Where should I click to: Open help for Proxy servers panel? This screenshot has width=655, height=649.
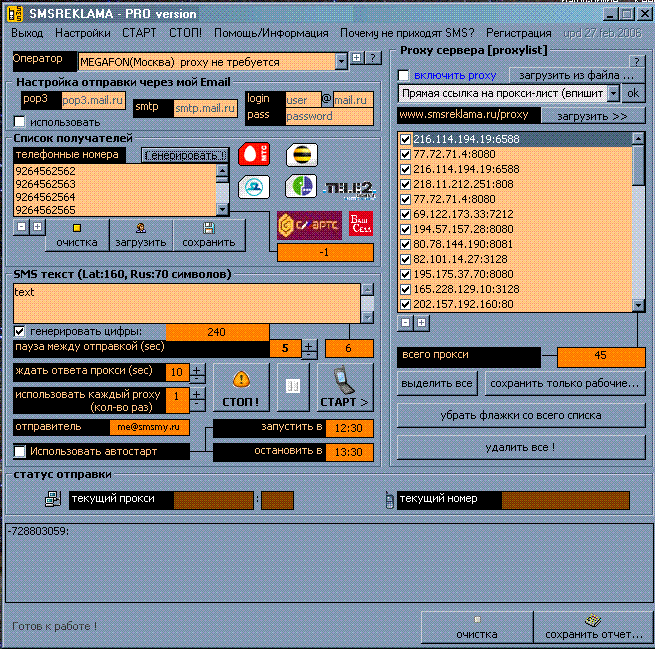(x=637, y=62)
